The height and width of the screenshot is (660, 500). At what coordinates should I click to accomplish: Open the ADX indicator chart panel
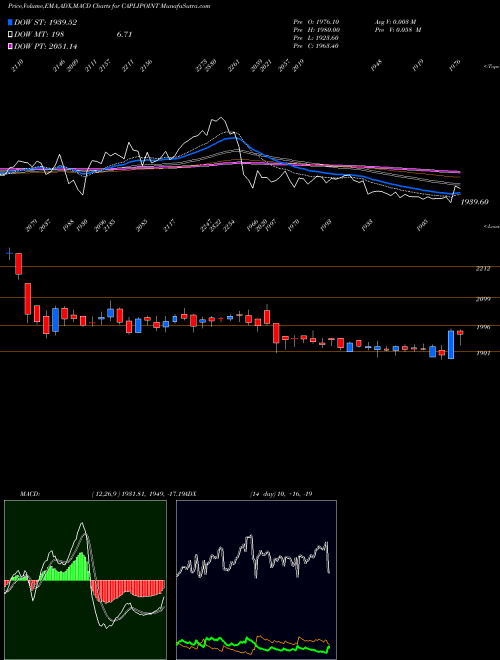(256, 580)
